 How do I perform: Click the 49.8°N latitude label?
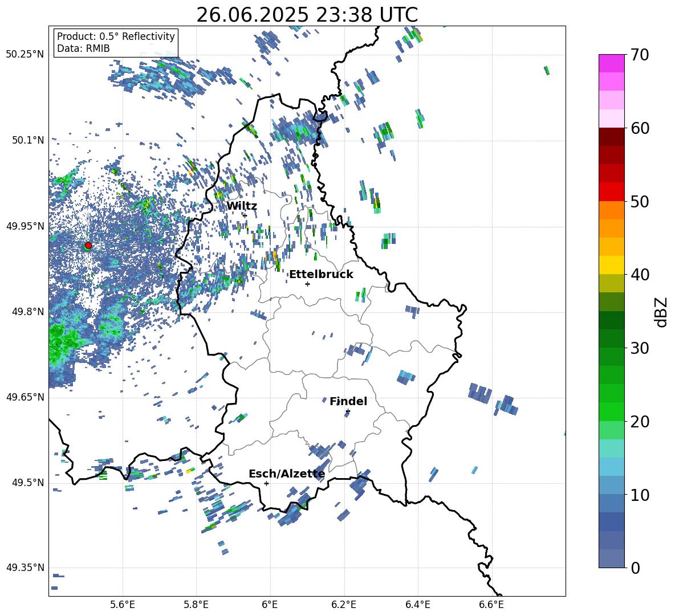28,312
